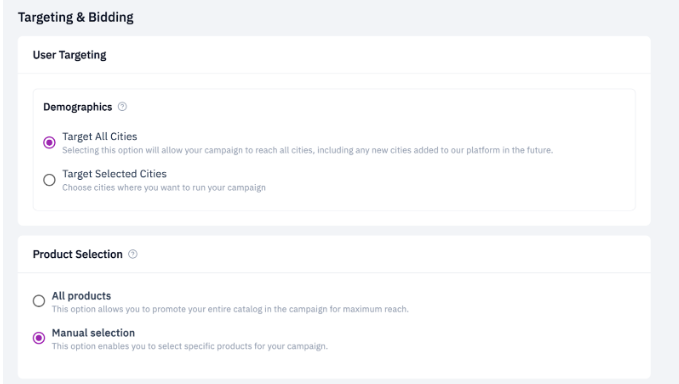This screenshot has width=679, height=384.
Task: Choose the Target Selected Cities radio button
Action: coord(49,180)
